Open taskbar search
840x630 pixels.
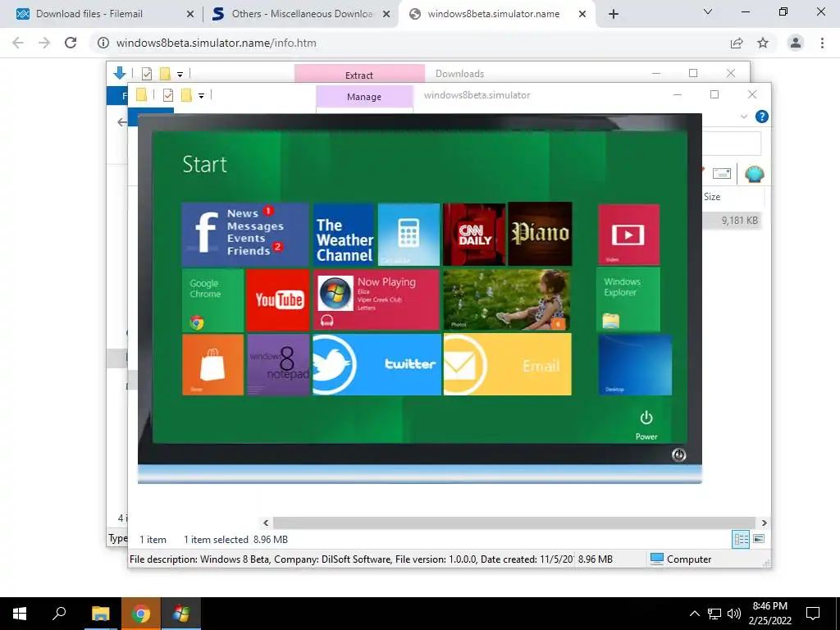coord(59,614)
